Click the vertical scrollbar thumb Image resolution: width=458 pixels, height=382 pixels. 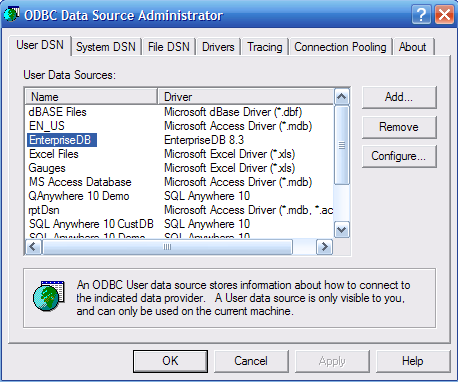click(342, 145)
